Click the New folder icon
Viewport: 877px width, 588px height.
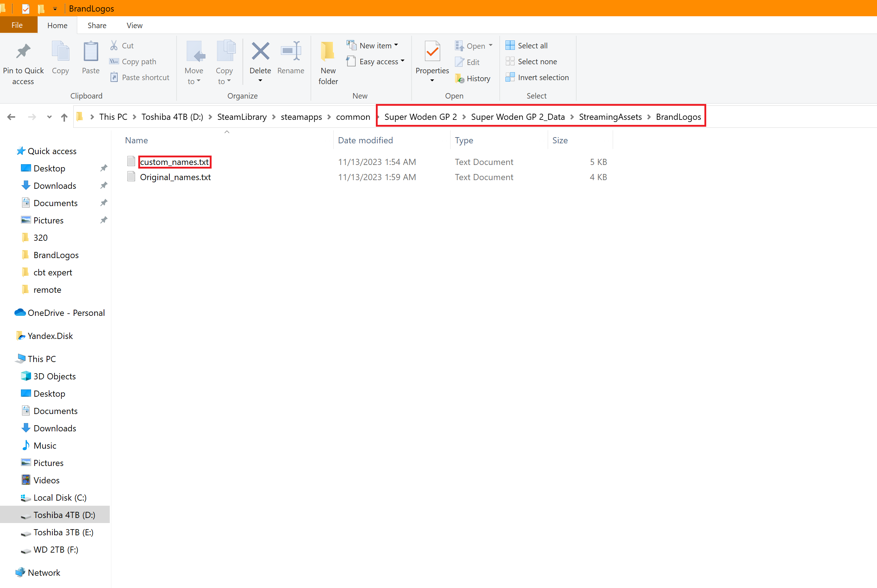[x=327, y=52]
